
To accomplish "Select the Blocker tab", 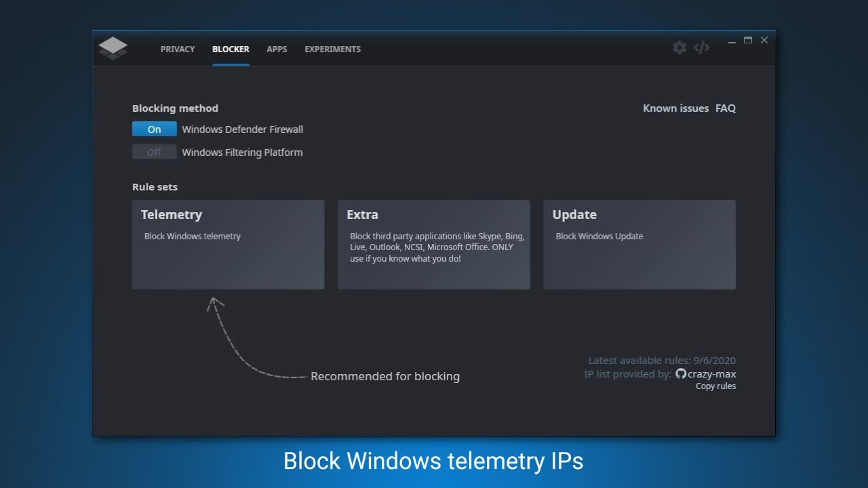I will pos(231,49).
